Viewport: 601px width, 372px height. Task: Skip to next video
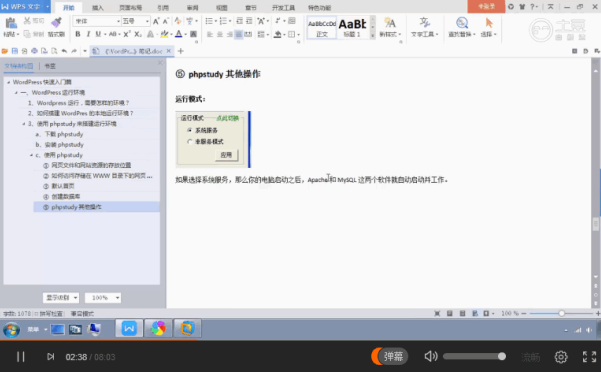pyautogui.click(x=50, y=357)
